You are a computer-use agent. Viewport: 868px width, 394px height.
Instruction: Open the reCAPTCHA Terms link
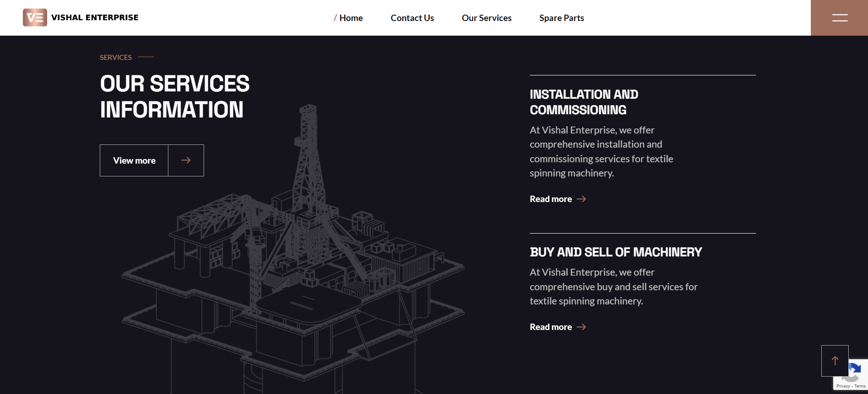[860, 386]
